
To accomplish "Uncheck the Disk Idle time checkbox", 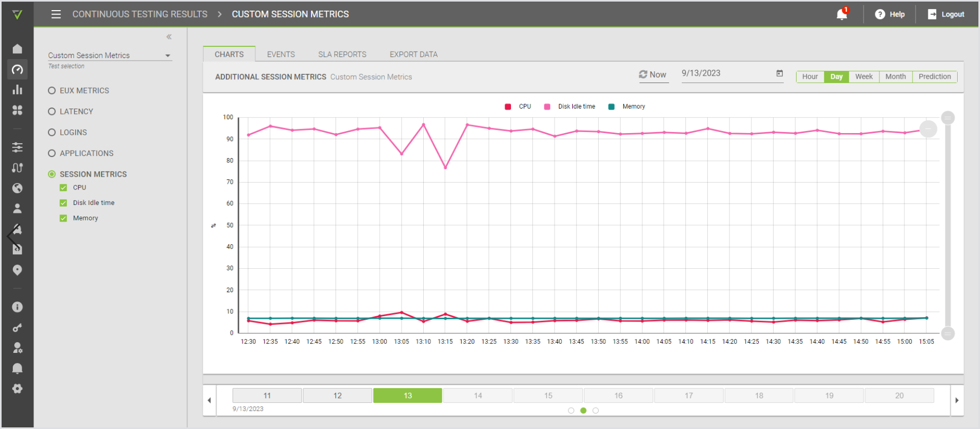I will pos(63,203).
